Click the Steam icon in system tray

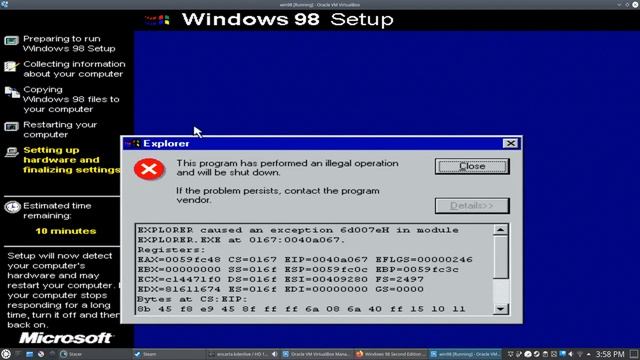click(x=536, y=354)
